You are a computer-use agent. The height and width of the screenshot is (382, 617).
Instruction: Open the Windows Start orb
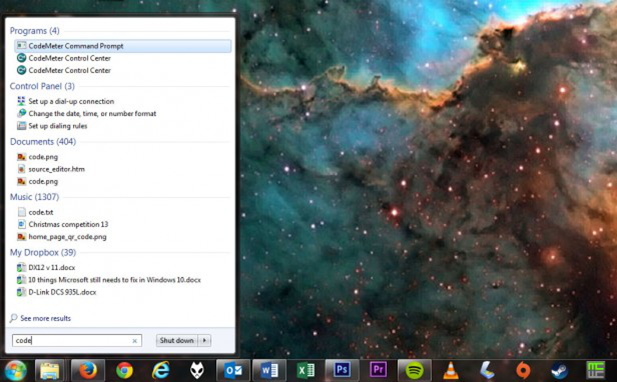(x=15, y=370)
